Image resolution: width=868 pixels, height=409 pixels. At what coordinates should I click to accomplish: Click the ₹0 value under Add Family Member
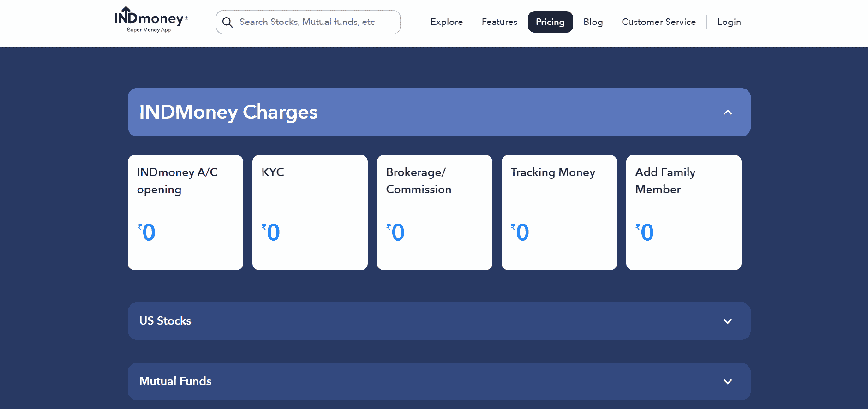(645, 232)
